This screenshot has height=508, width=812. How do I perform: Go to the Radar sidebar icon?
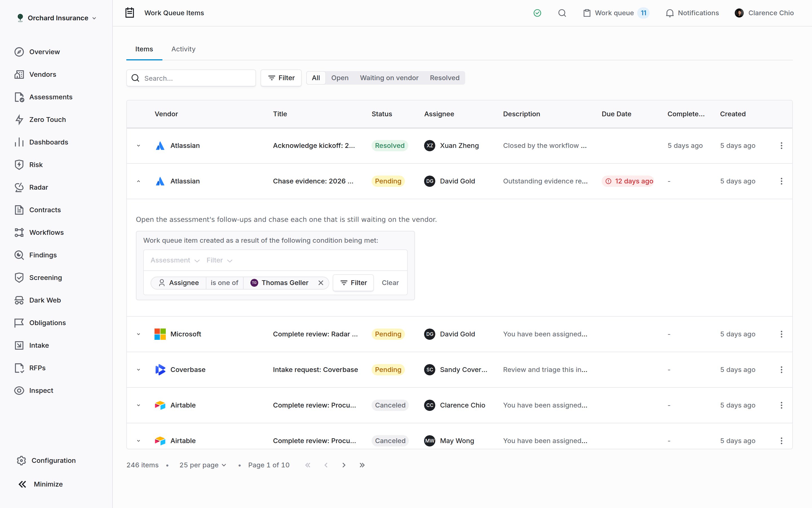[19, 187]
